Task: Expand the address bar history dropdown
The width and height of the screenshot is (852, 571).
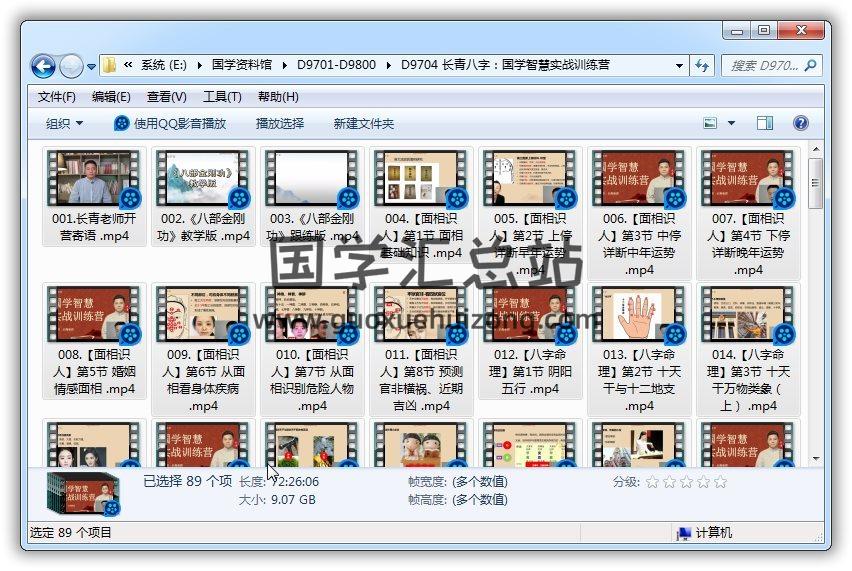Action: (679, 66)
